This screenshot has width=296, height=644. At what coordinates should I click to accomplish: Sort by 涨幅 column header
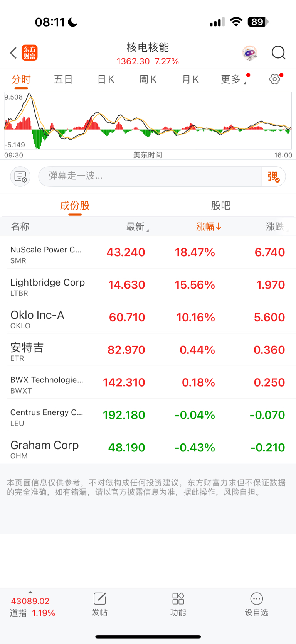click(209, 226)
